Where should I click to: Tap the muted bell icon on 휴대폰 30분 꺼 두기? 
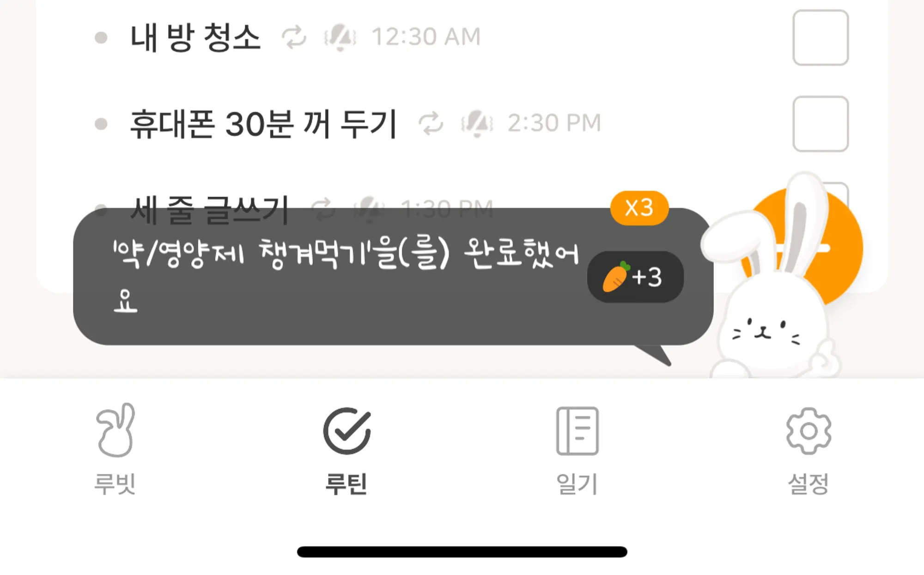[477, 123]
